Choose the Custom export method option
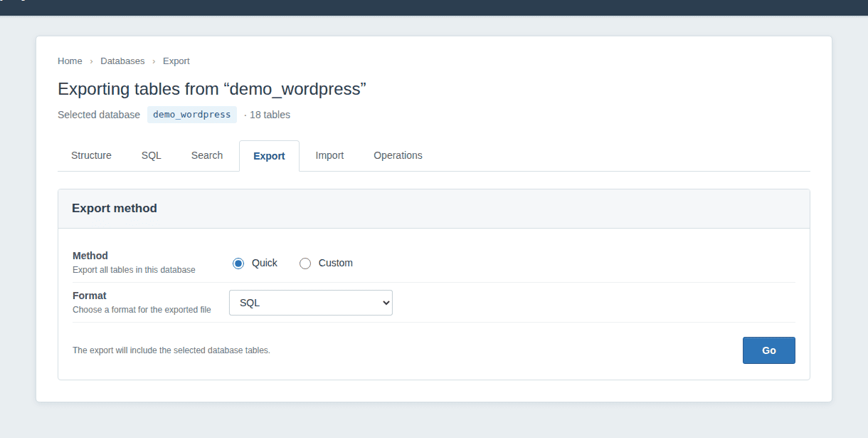Viewport: 868px width, 438px height. point(305,264)
